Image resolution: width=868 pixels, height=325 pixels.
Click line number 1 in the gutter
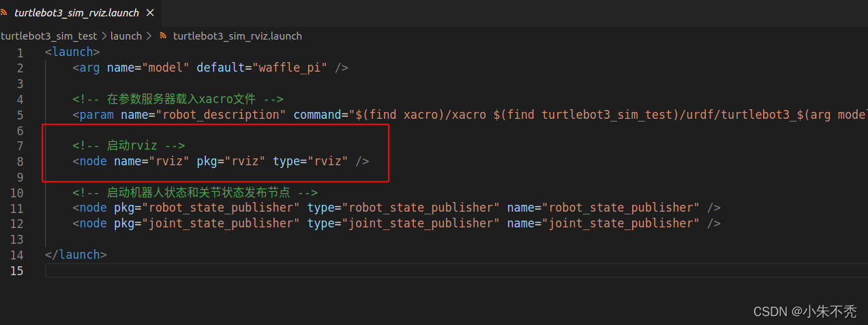pyautogui.click(x=20, y=53)
